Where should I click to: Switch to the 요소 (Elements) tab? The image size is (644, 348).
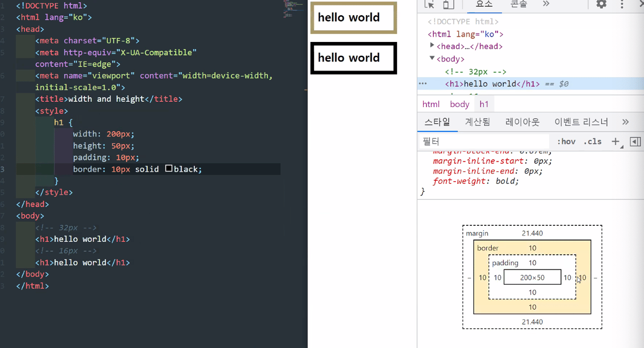[484, 4]
